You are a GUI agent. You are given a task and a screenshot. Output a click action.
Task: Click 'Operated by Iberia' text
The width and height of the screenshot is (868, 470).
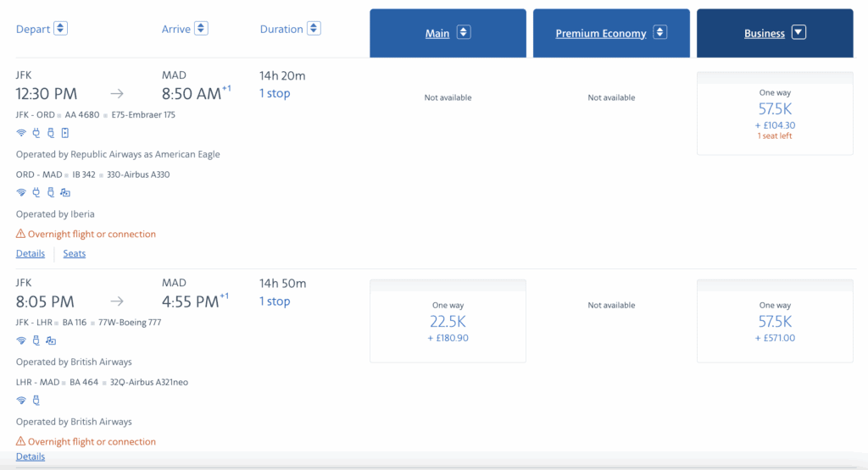click(55, 214)
